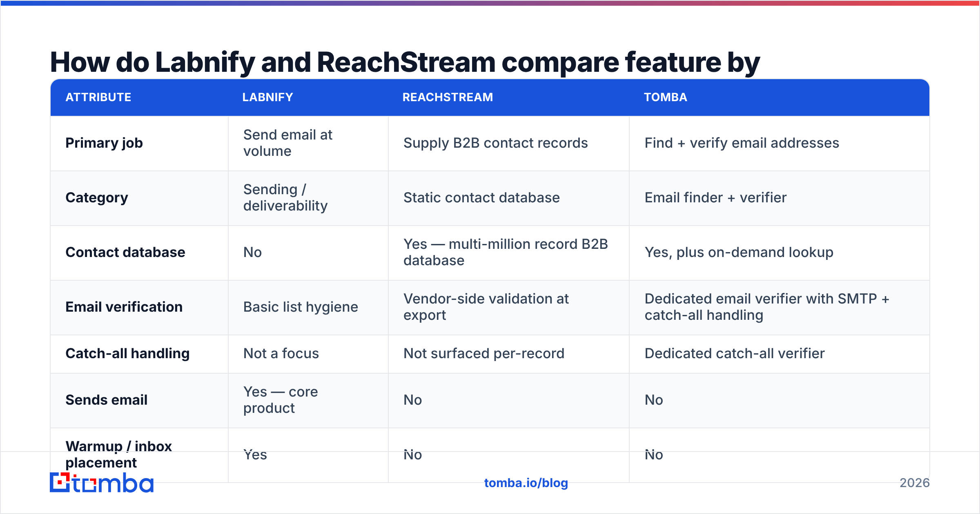Click the 'Email verification' row label
980x514 pixels.
click(x=124, y=307)
